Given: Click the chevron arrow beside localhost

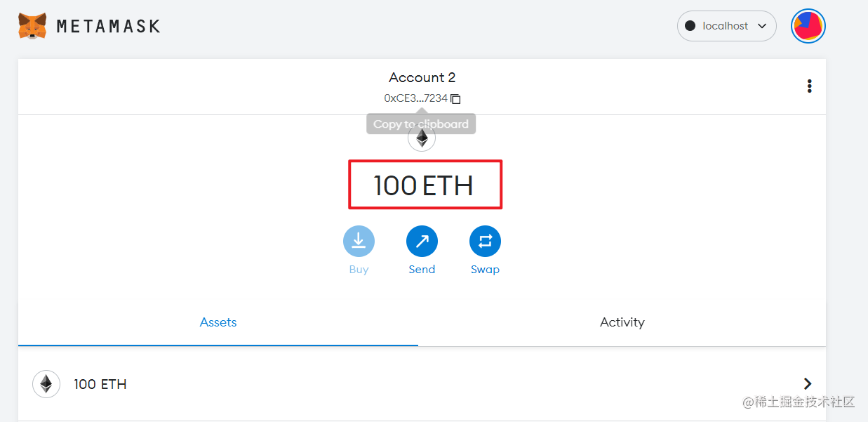Looking at the screenshot, I should pyautogui.click(x=762, y=26).
